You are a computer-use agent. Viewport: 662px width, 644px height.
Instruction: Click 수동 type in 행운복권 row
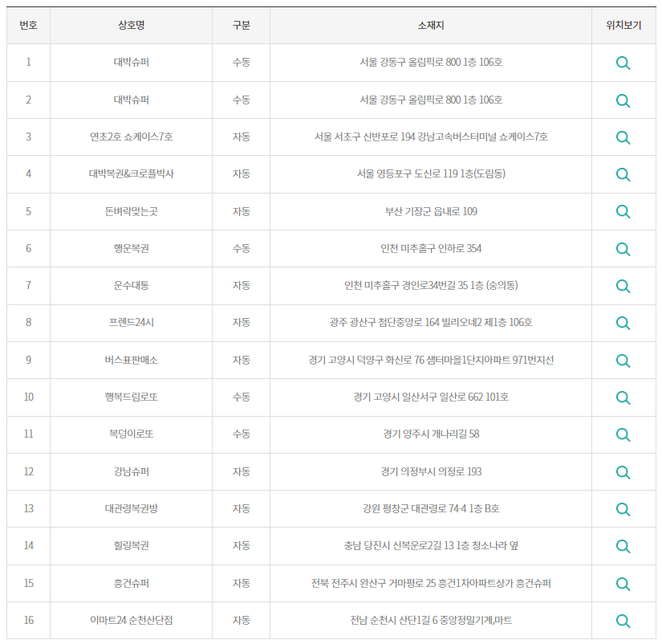click(241, 248)
